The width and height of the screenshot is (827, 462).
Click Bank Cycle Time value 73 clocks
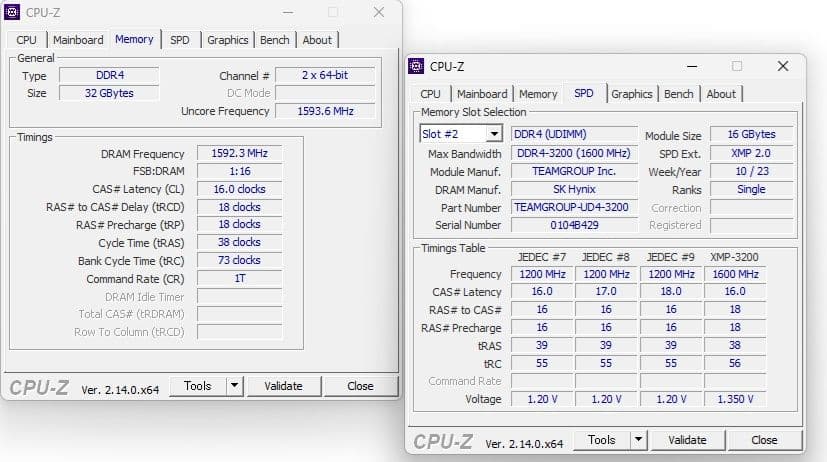coord(239,261)
